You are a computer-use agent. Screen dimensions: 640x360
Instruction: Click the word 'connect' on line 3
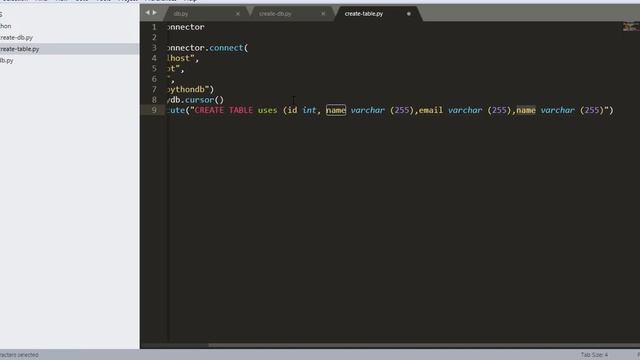[x=226, y=48]
